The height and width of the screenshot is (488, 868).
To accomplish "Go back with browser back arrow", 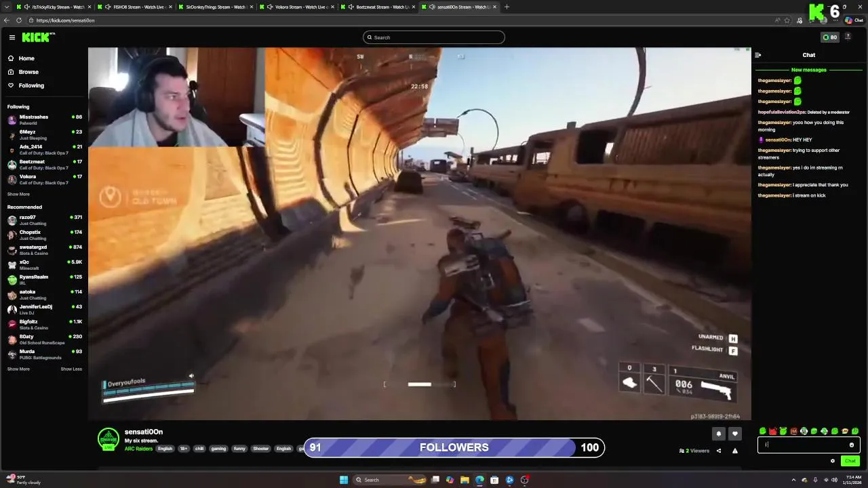I will coord(7,20).
